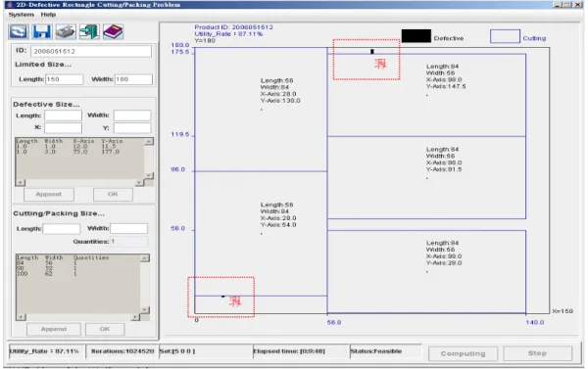Click OK below the defective size list

(113, 195)
